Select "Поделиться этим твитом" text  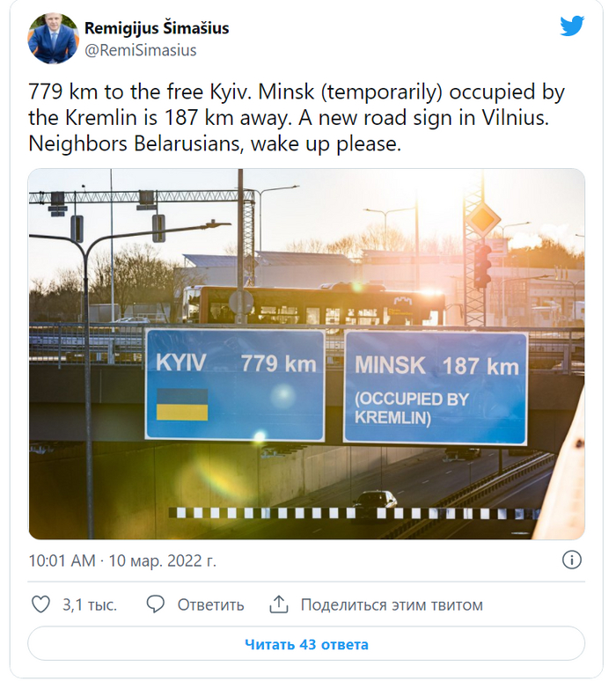click(x=392, y=605)
